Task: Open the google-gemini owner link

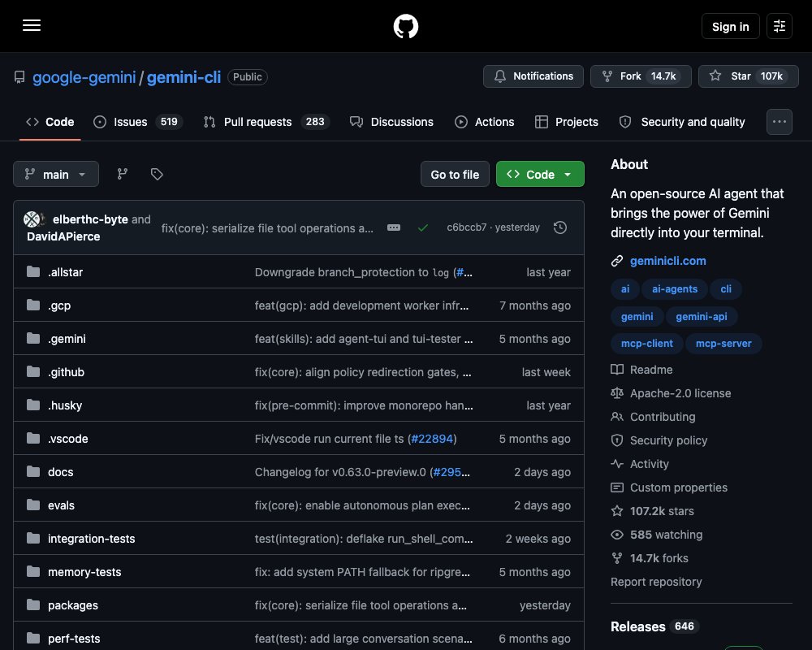Action: (84, 77)
